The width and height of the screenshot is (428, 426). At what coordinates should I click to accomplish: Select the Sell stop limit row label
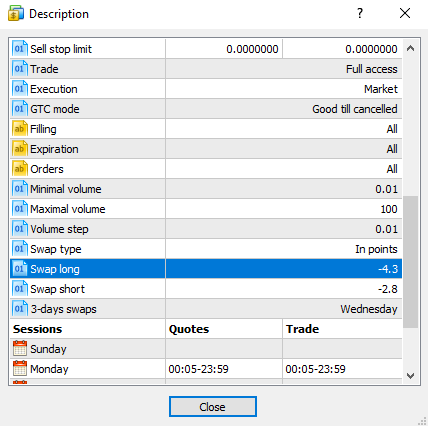(x=61, y=49)
